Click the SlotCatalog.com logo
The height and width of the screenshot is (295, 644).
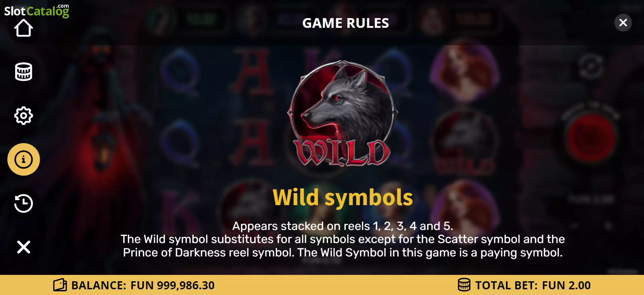[37, 10]
